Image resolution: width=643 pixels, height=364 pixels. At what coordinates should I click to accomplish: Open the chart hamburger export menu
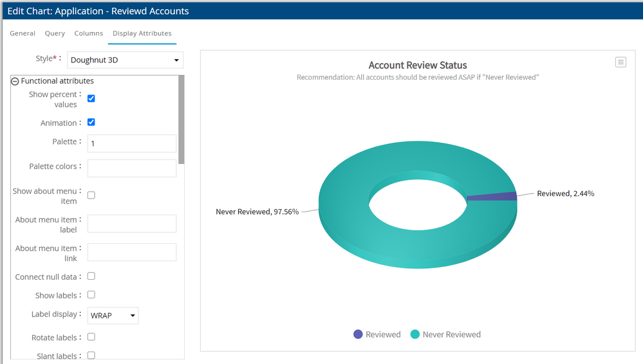(620, 62)
